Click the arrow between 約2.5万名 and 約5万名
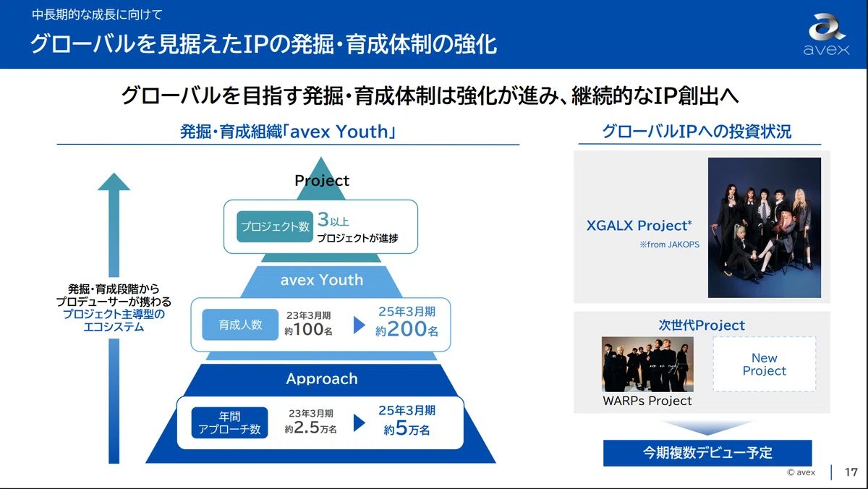 (359, 422)
